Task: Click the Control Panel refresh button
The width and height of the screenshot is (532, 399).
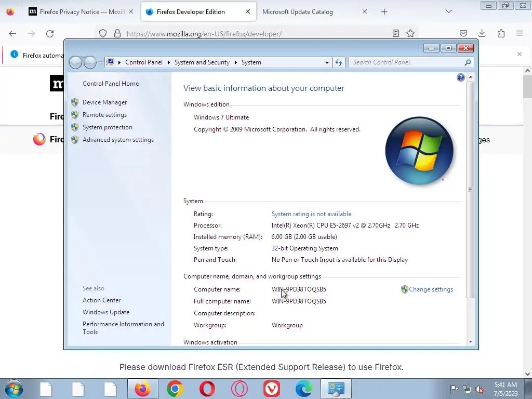Action: [339, 62]
